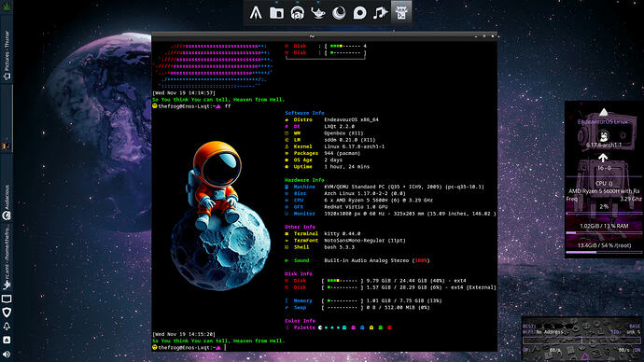Select the 'KVM/QEMU Standard PC' machine line
644x362 pixels.
pos(404,187)
